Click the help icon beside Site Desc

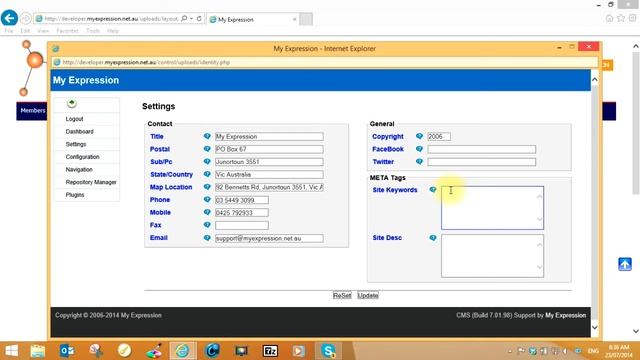433,237
